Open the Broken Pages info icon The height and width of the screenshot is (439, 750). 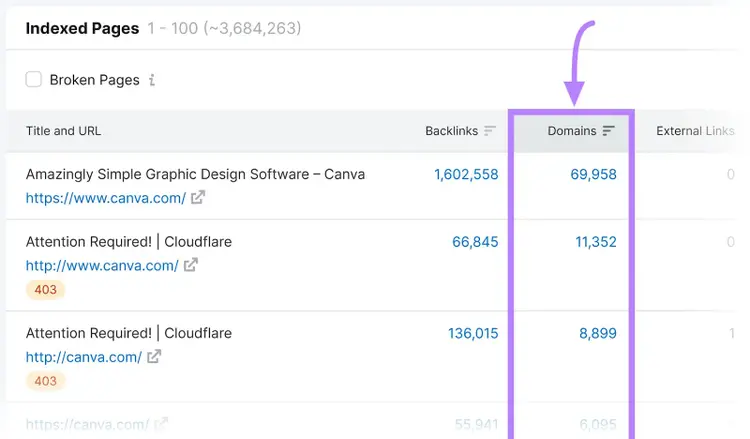click(152, 80)
